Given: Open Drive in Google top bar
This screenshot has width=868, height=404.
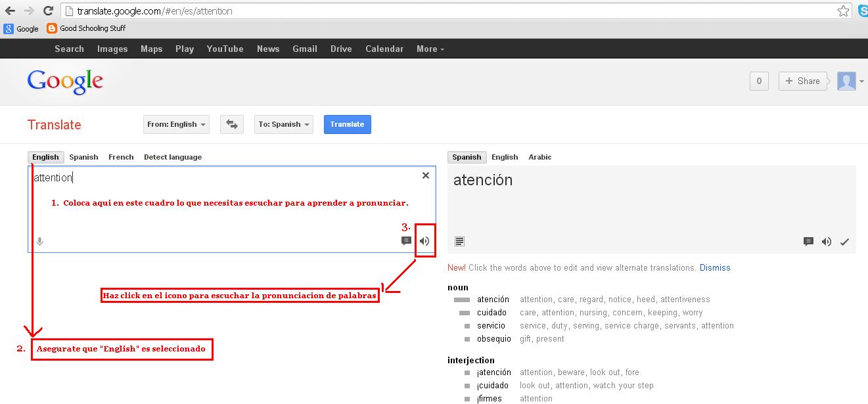Looking at the screenshot, I should (x=341, y=49).
